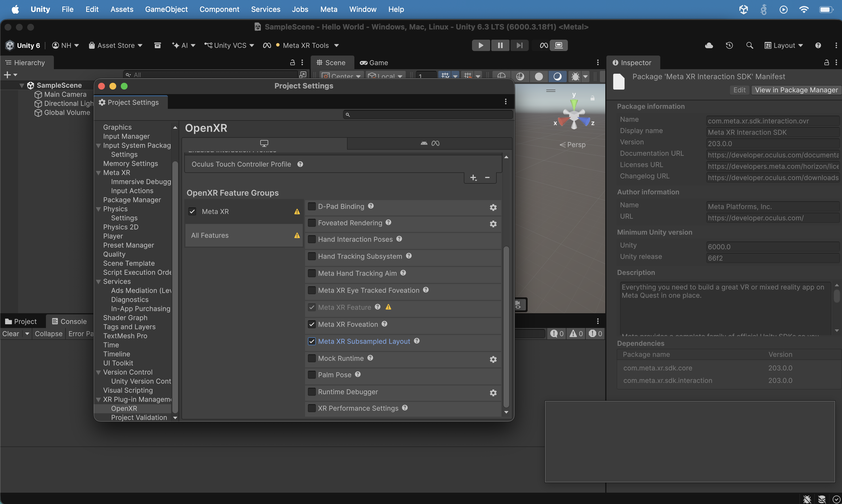The width and height of the screenshot is (842, 504).
Task: Lock the Hierarchy panel
Action: coord(292,62)
